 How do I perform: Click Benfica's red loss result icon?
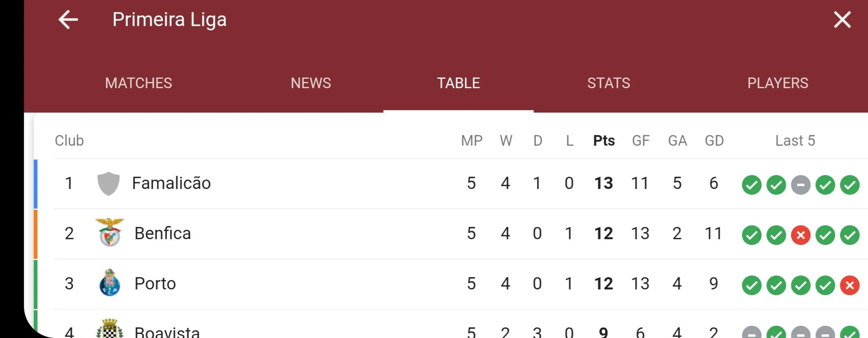click(x=801, y=235)
